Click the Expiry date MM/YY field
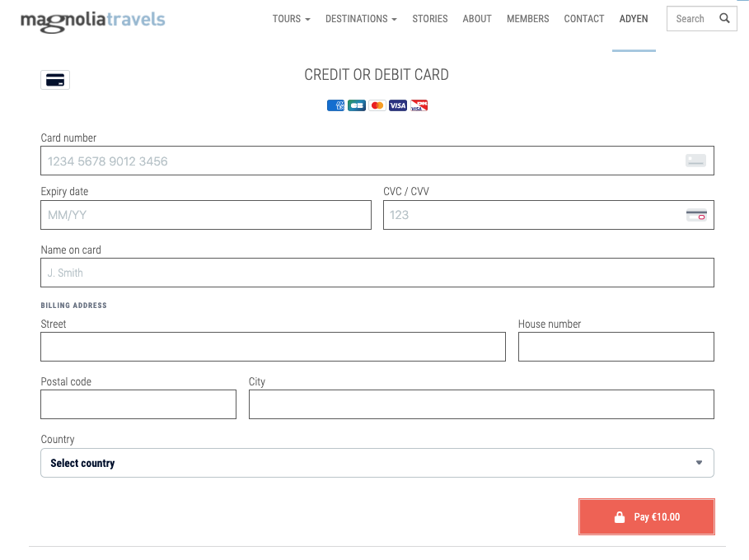Screen dimensions: 749x560 pos(205,215)
